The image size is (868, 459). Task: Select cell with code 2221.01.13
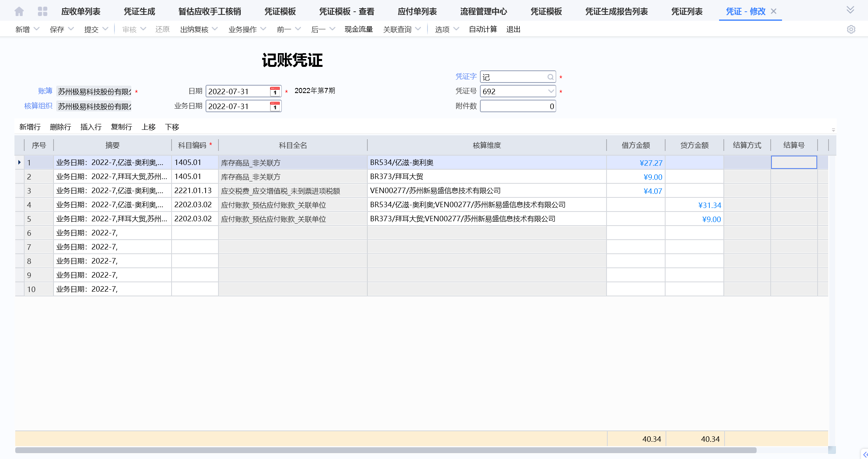click(x=195, y=191)
